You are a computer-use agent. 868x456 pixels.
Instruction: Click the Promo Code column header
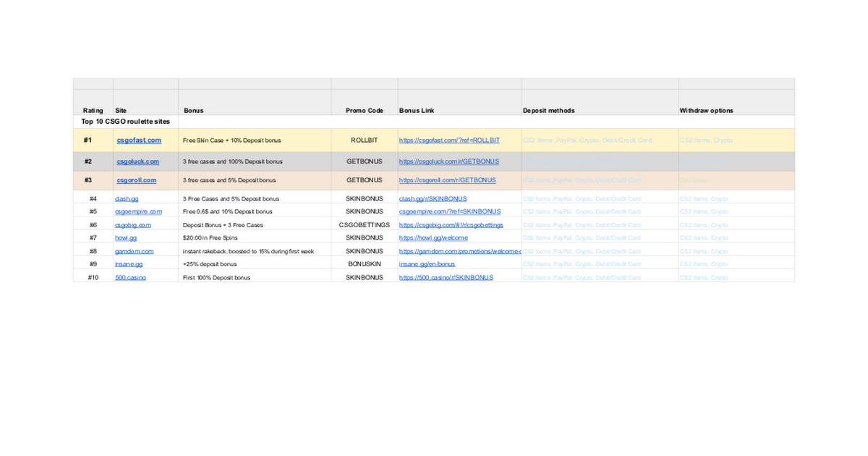365,111
